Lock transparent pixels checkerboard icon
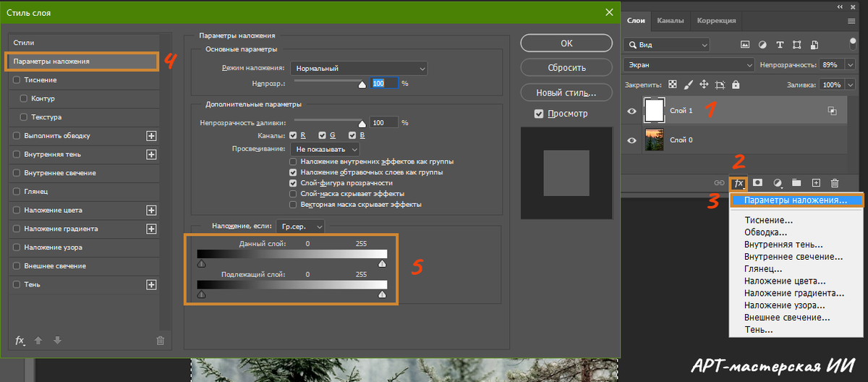 click(673, 85)
